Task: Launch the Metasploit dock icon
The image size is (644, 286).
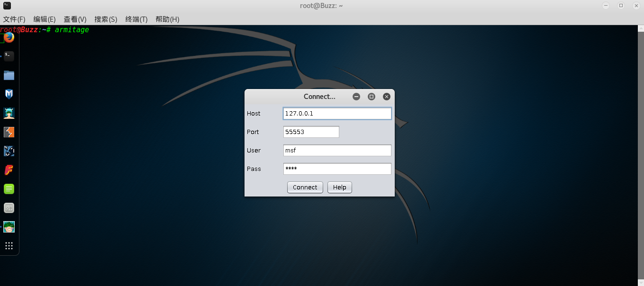Action: 9,94
